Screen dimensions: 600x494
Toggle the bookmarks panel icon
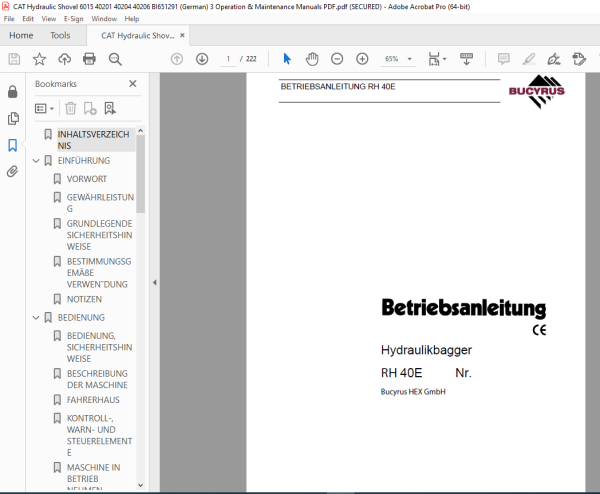[x=13, y=145]
